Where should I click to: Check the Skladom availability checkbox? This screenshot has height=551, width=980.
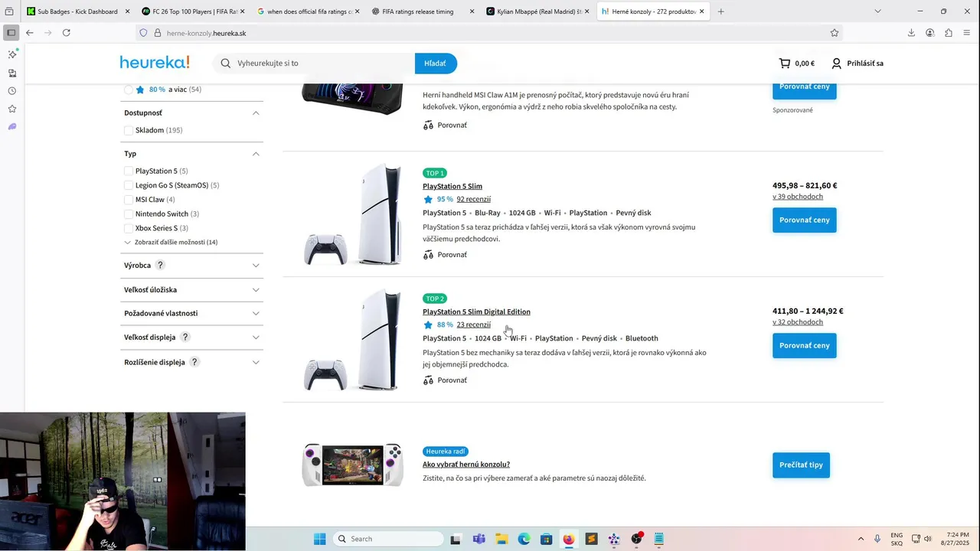click(x=129, y=130)
